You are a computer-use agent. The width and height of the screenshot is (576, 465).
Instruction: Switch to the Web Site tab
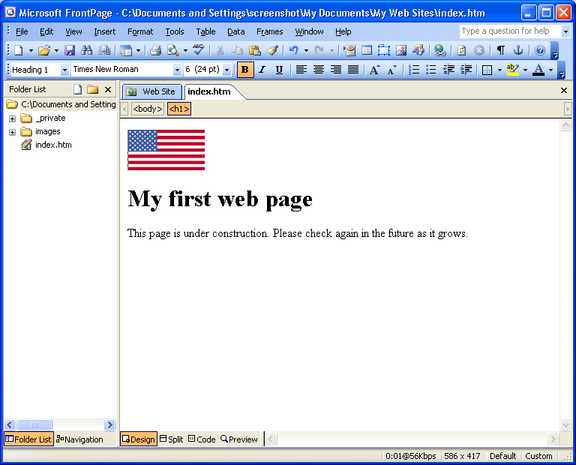click(x=152, y=92)
